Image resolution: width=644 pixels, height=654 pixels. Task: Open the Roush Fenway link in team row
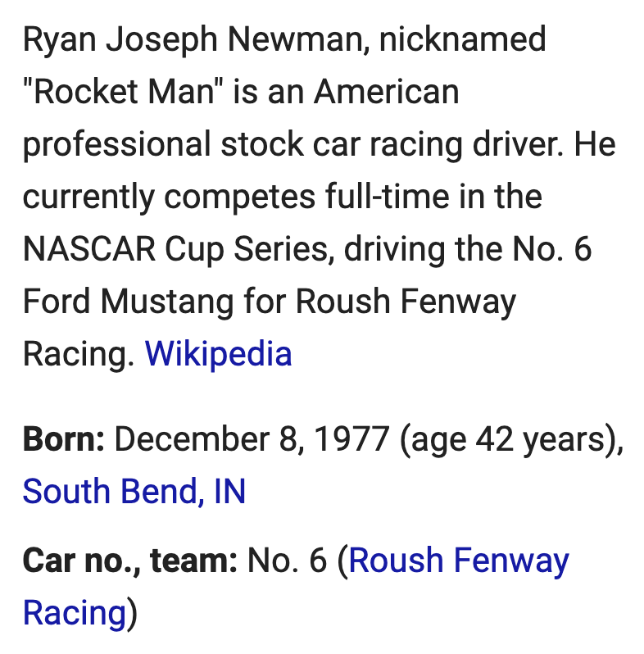click(x=459, y=560)
